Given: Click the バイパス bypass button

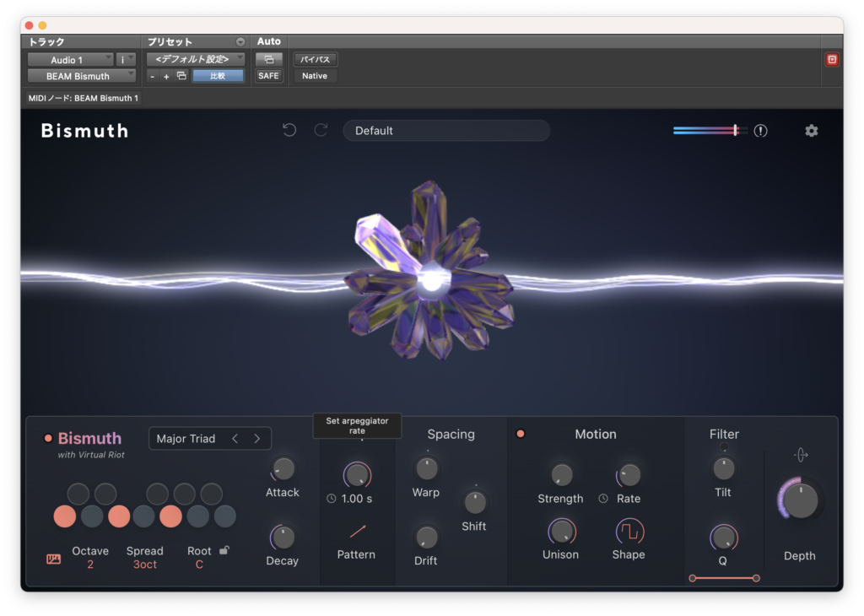Looking at the screenshot, I should 316,59.
